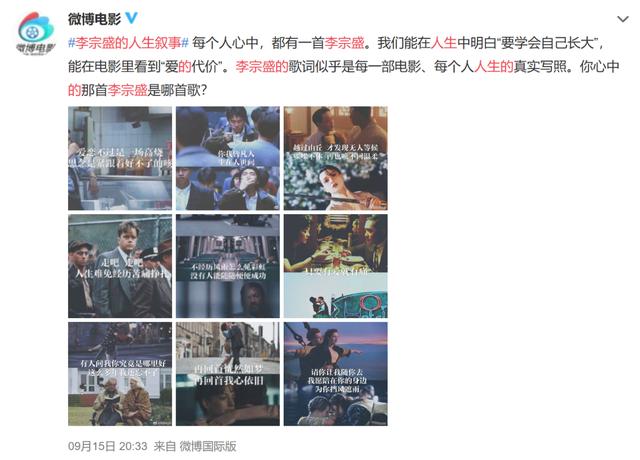Open thumbnail with lyric 越过山丘
Viewport: 640px width, 460px height.
pos(336,158)
